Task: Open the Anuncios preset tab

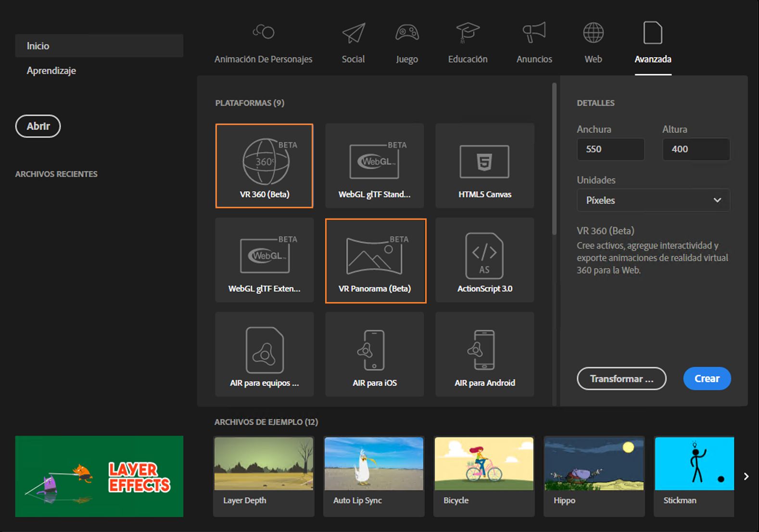Action: click(534, 59)
